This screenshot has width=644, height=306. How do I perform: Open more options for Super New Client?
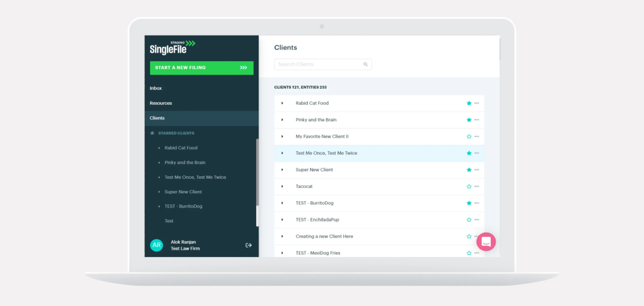coord(477,170)
